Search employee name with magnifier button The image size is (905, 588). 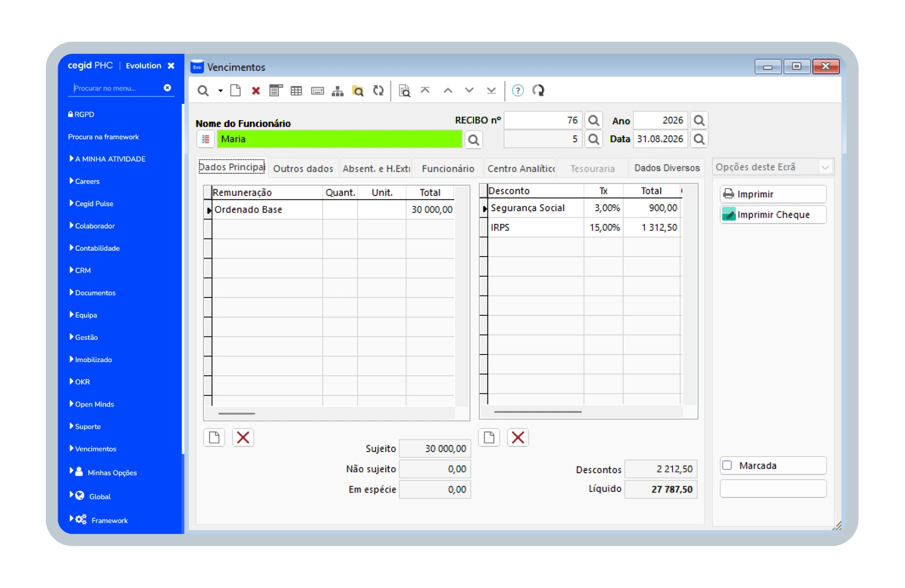pos(473,140)
